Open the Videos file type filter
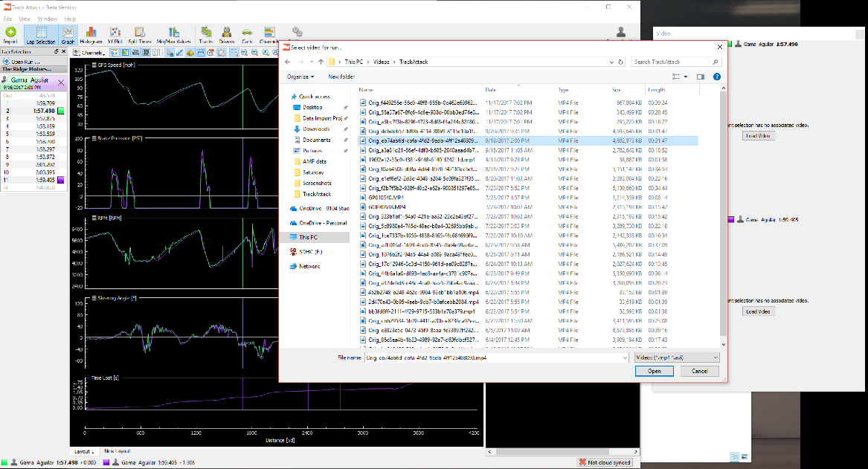The width and height of the screenshot is (868, 469). click(676, 358)
